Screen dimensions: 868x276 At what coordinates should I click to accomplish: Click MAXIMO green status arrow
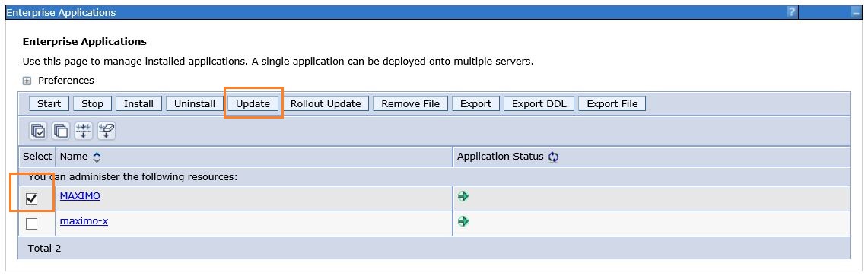[463, 196]
